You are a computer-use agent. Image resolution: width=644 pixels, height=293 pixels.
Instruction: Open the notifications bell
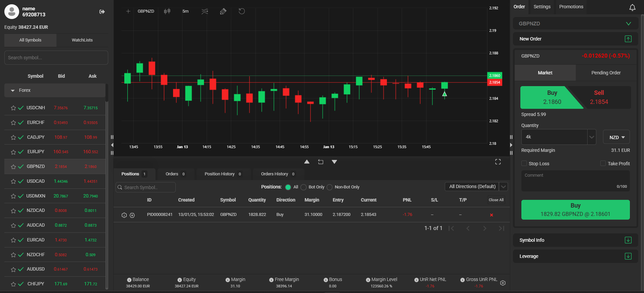[x=632, y=7]
